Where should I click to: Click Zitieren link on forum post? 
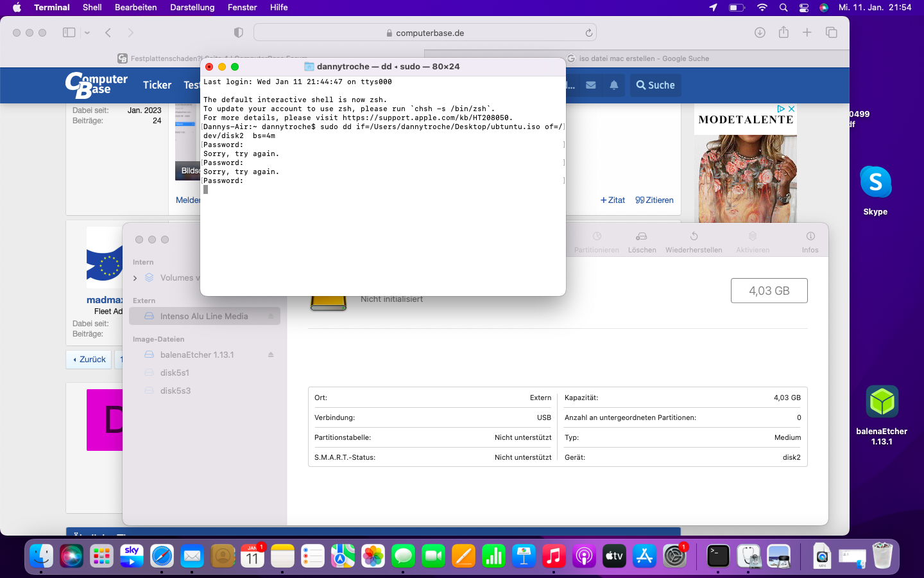(x=654, y=200)
